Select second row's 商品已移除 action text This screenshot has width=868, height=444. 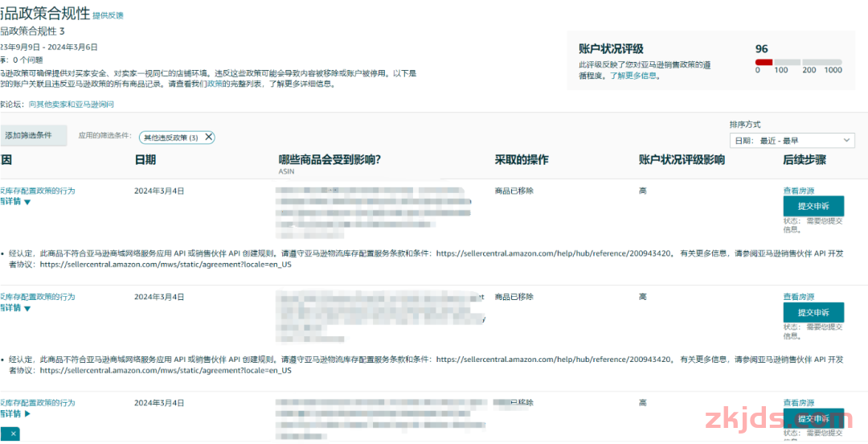click(514, 297)
